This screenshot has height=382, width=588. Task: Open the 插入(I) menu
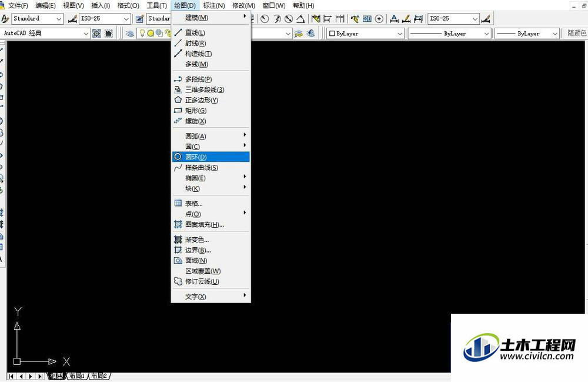101,6
